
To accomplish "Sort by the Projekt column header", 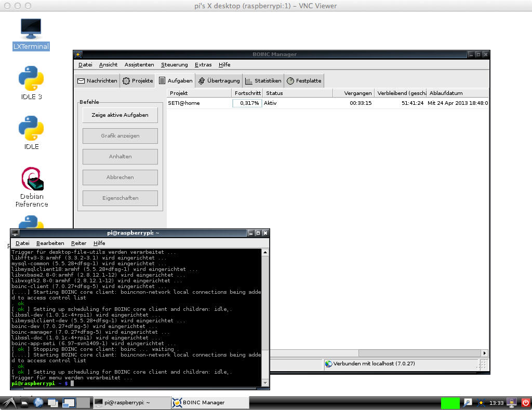I will (199, 93).
